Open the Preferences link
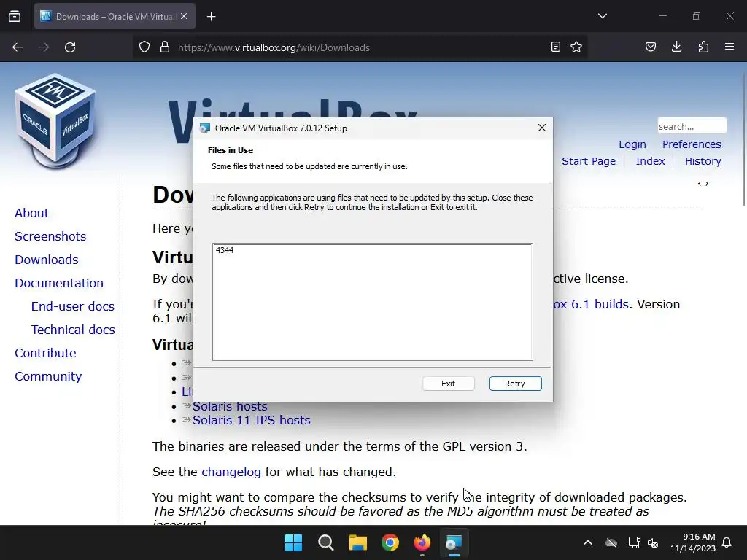This screenshot has width=747, height=560. click(x=692, y=144)
